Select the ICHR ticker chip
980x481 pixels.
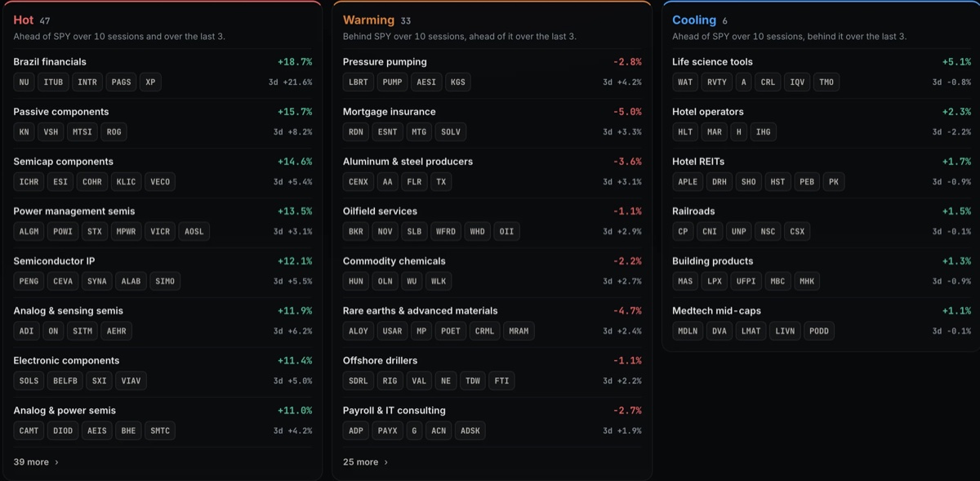29,182
